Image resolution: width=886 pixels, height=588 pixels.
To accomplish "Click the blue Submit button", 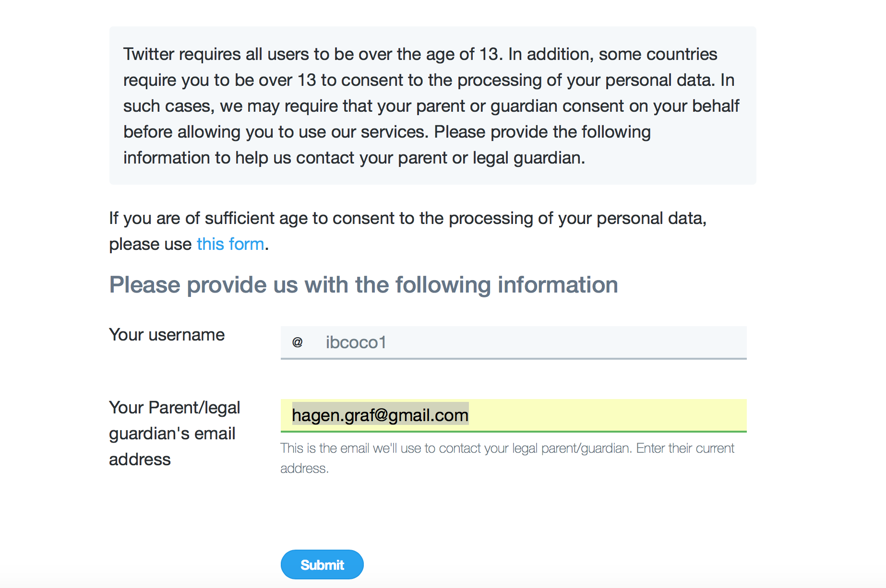I will pyautogui.click(x=322, y=564).
